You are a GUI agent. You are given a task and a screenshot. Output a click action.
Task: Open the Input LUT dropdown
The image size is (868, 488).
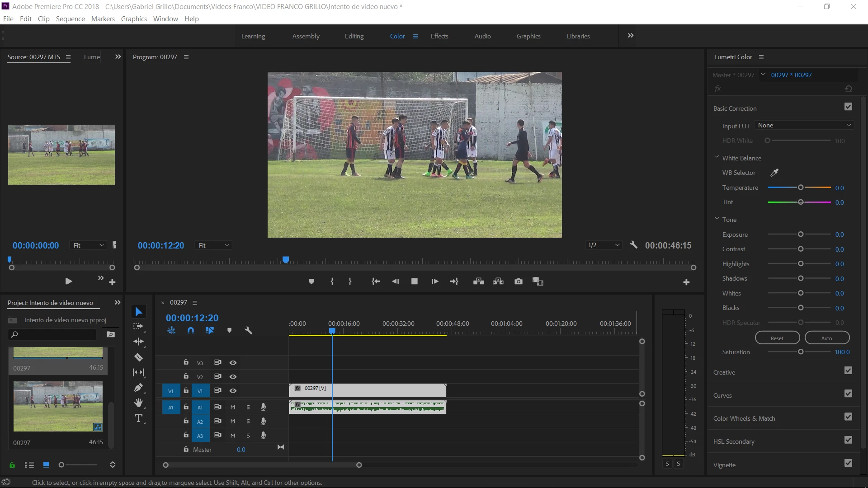[804, 125]
